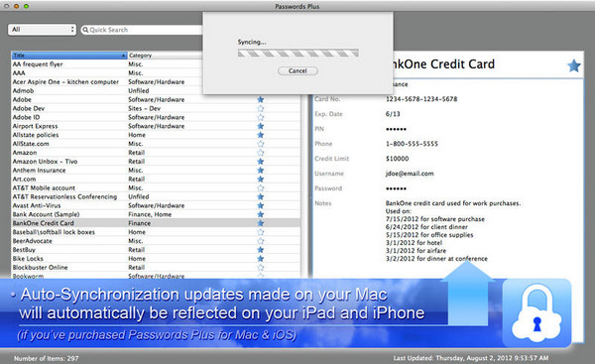Click username jdoe@email.com

click(410, 174)
